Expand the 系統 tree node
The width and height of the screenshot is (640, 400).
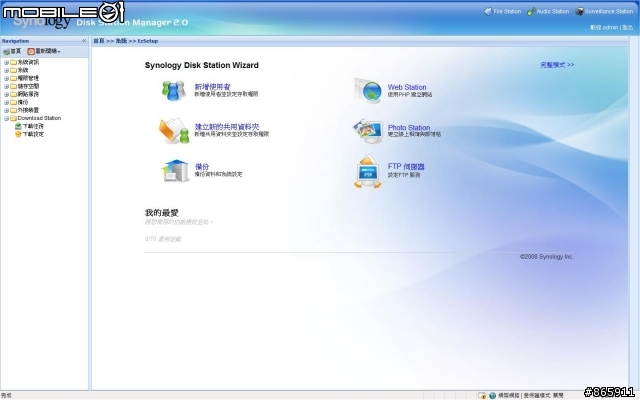point(6,70)
